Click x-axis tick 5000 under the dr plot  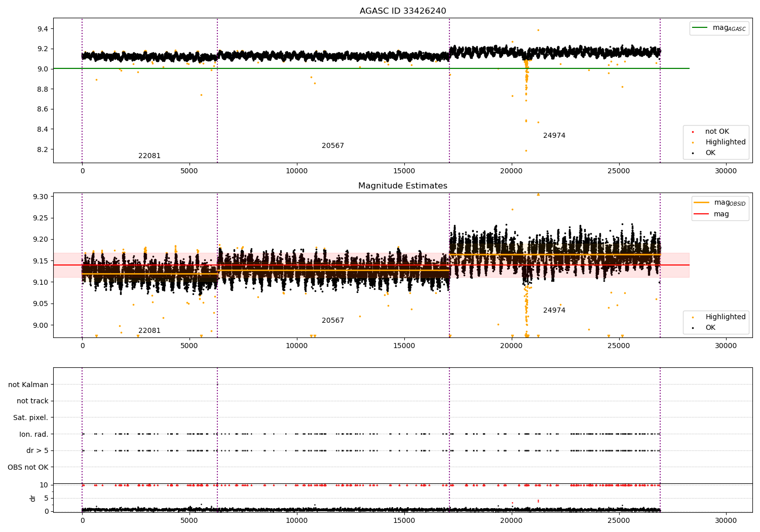click(x=189, y=521)
